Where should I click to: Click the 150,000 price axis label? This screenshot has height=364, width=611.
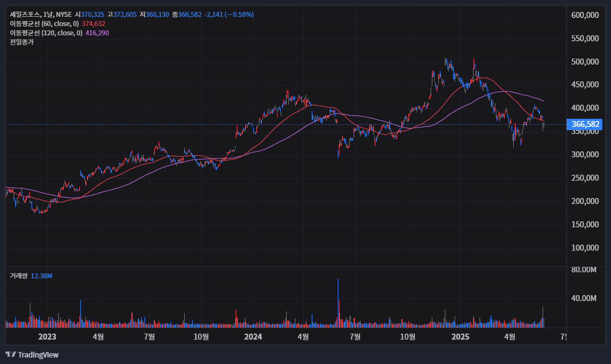[x=585, y=225]
